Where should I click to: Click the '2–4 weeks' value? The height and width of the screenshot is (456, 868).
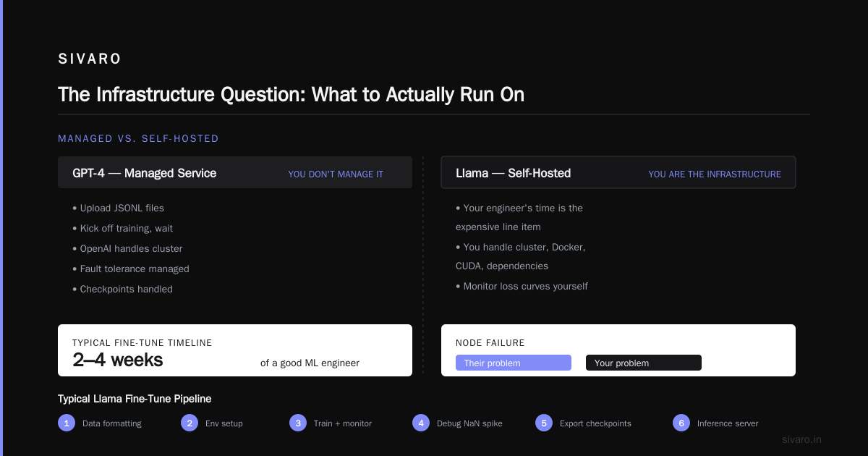pyautogui.click(x=118, y=360)
